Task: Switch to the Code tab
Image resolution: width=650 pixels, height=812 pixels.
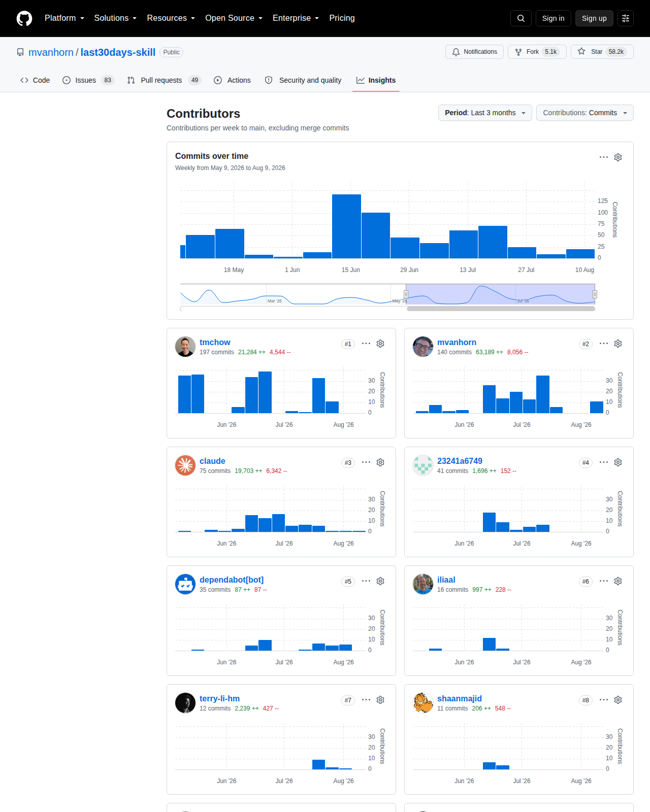Action: click(35, 80)
